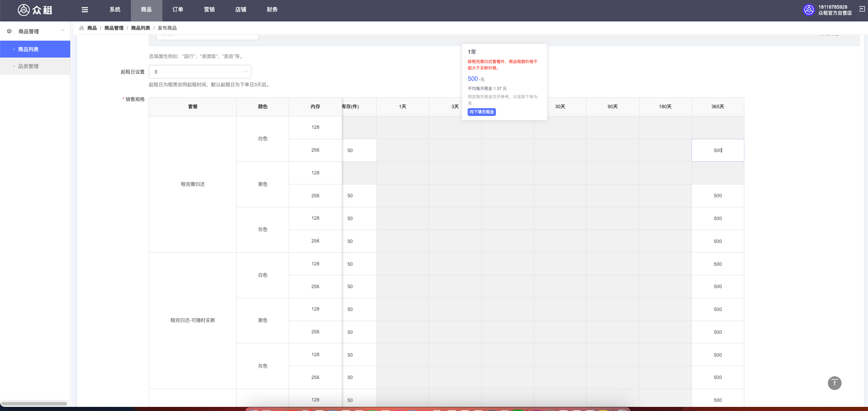Screen dimensions: 868x411
Task: Click the back-to-top round button
Action: (834, 383)
